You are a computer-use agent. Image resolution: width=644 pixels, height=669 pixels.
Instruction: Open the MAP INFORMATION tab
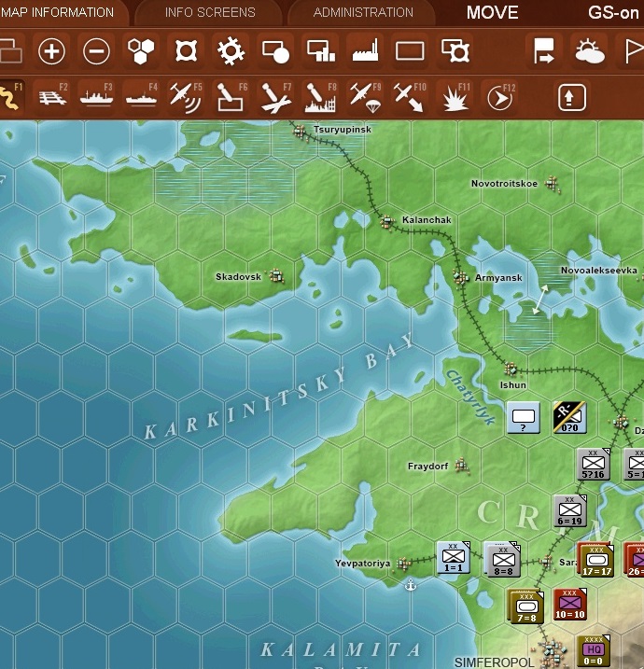(x=57, y=12)
